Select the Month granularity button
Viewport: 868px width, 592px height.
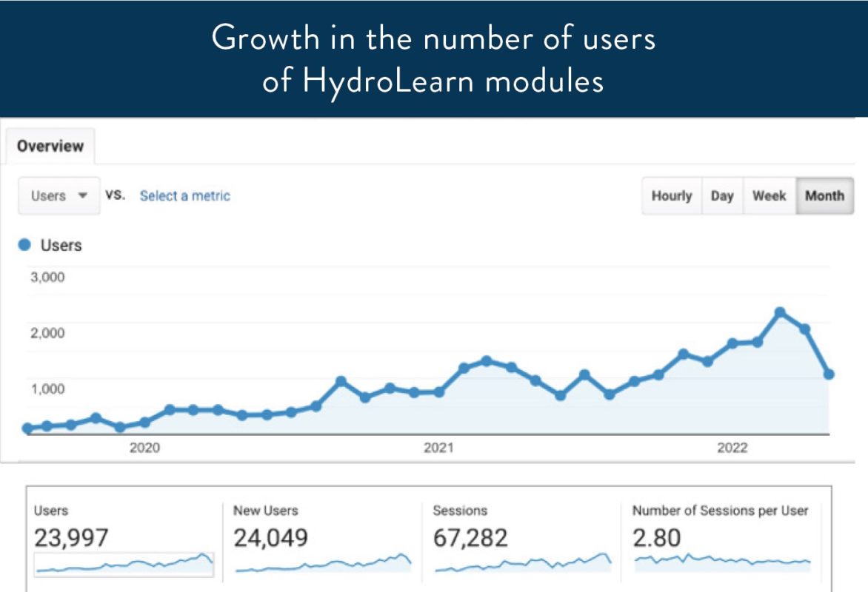(824, 196)
